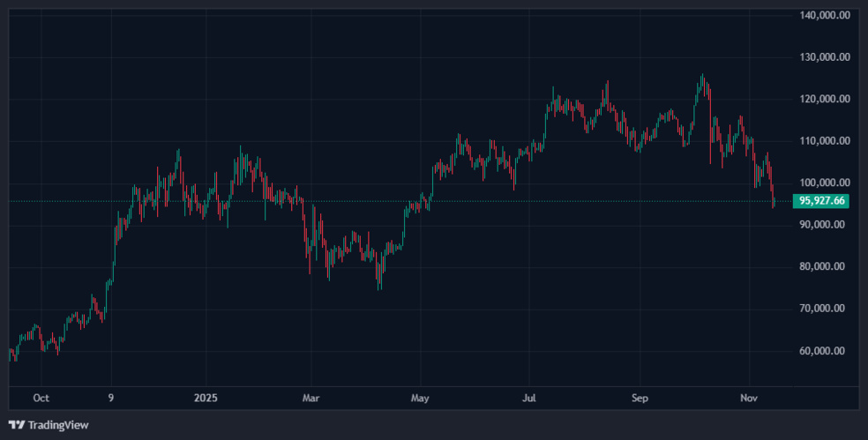This screenshot has height=440, width=868.
Task: Click the latest red candle on chart
Action: click(x=774, y=201)
